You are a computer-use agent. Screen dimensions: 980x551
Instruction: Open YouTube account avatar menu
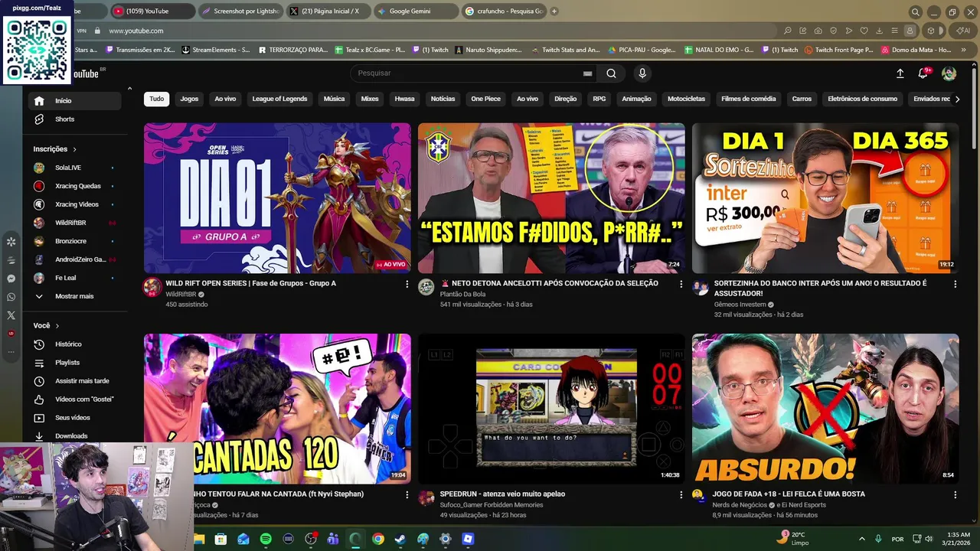(x=949, y=73)
